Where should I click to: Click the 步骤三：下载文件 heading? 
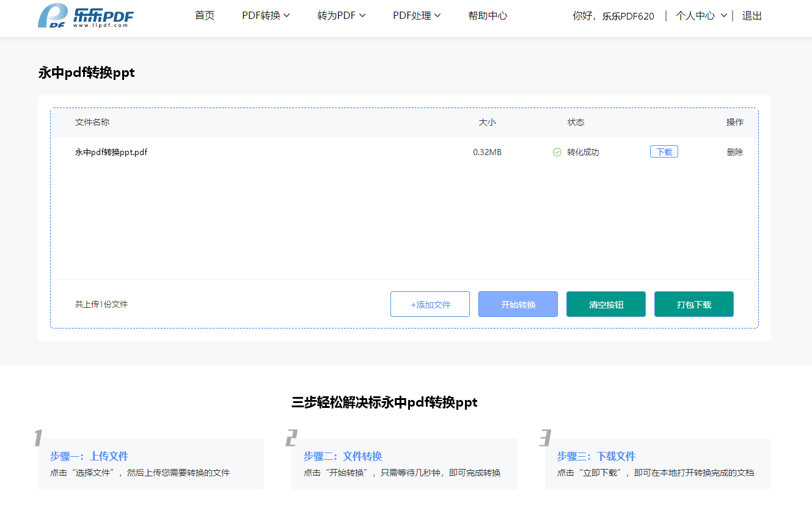[596, 456]
